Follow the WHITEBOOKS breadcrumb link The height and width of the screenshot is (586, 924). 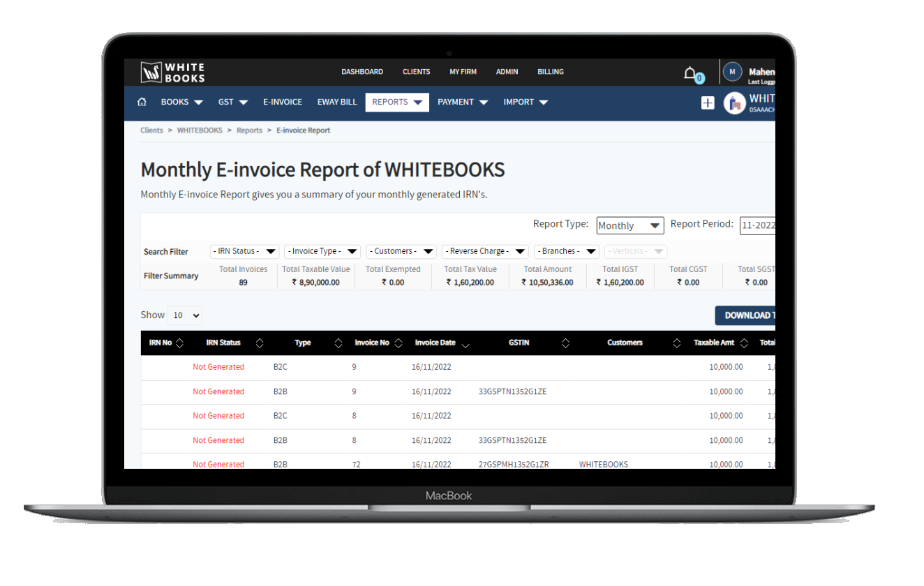pos(200,130)
